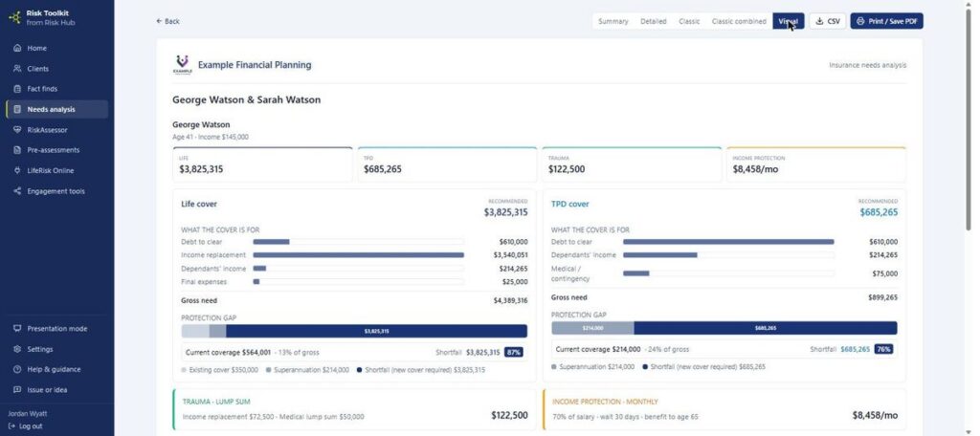Image resolution: width=980 pixels, height=436 pixels.
Task: Export report with CSV button
Action: (828, 21)
